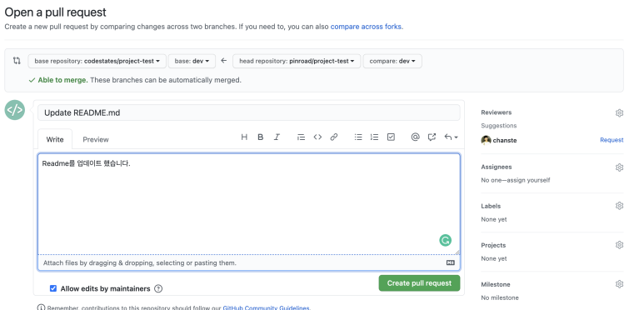Click into the pull request description text area

[x=249, y=204]
